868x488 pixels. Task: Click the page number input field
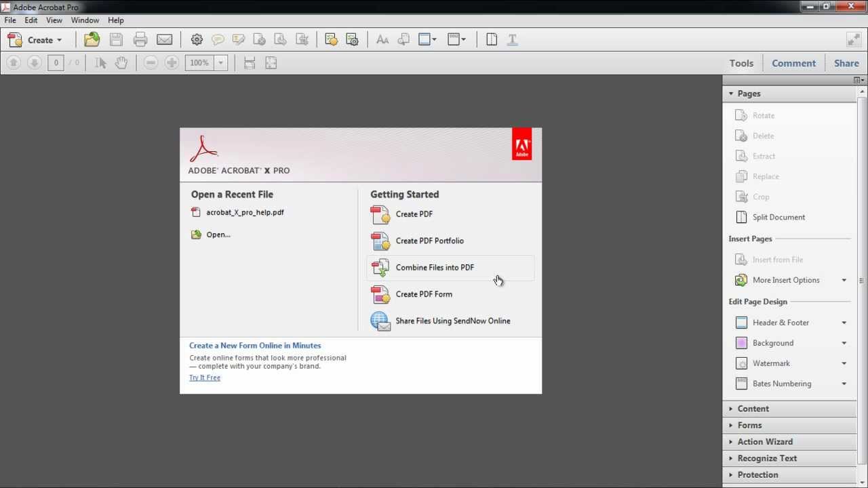click(x=56, y=62)
